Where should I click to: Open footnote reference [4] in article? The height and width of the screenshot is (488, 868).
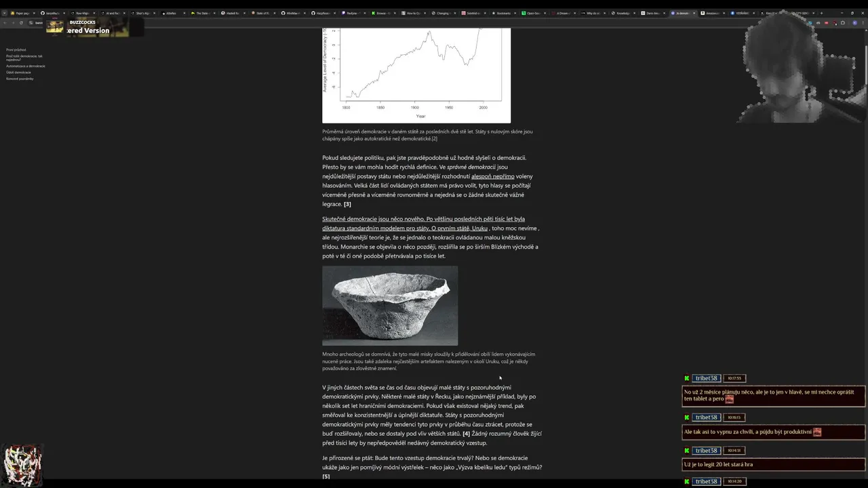(466, 434)
